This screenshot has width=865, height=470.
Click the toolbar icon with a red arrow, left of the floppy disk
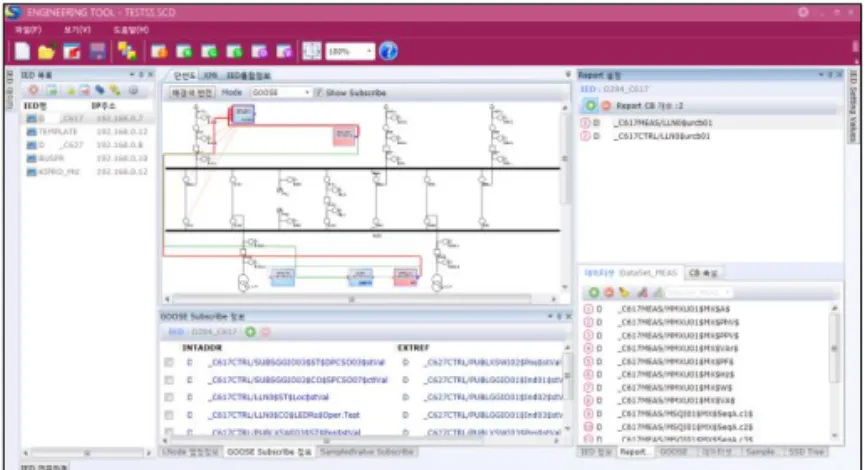(x=72, y=52)
